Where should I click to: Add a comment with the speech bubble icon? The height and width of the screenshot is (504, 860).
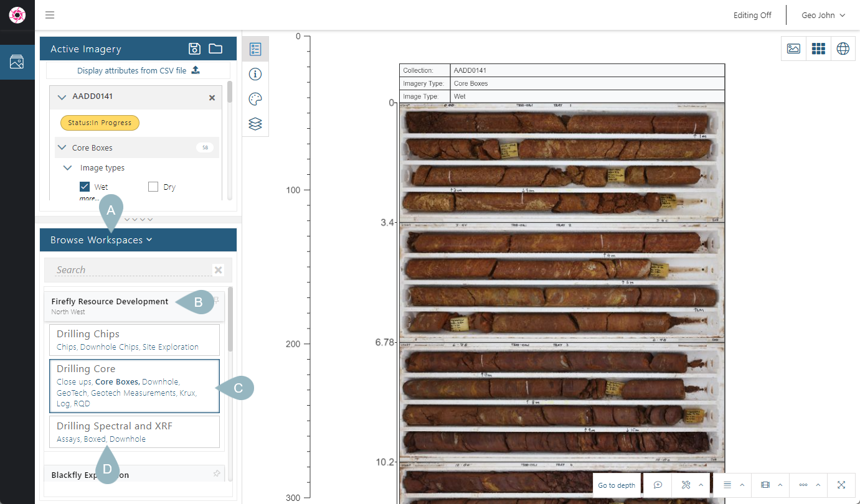[658, 485]
